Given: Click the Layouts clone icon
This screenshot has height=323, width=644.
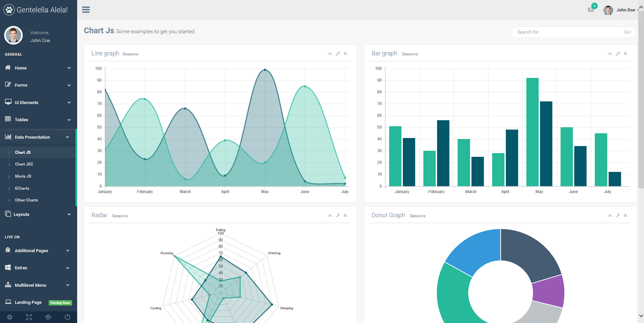Looking at the screenshot, I should 8,214.
